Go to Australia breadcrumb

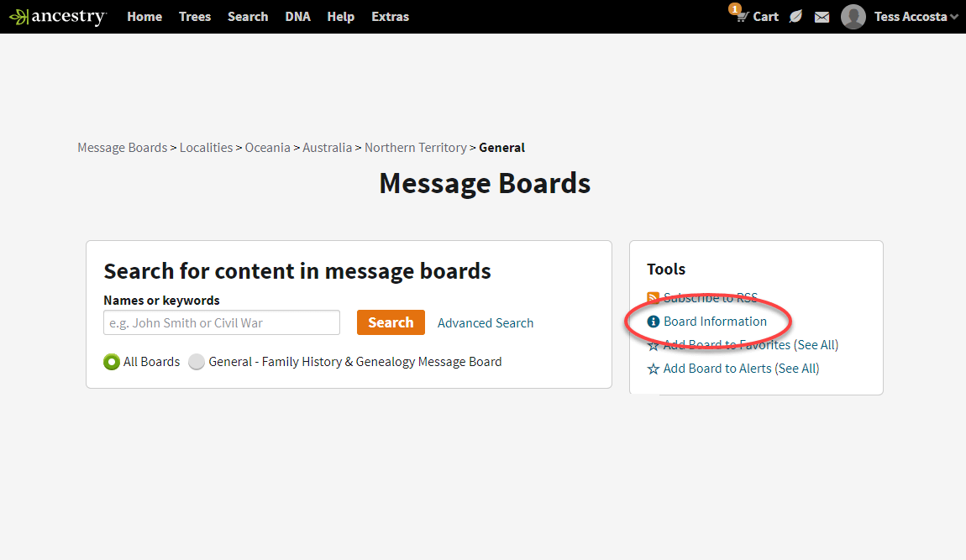pos(327,148)
